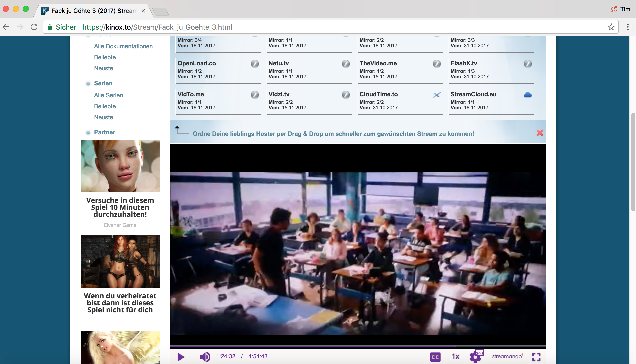
Task: Choose the CloudTime.to hoster icon
Action: [x=437, y=95]
